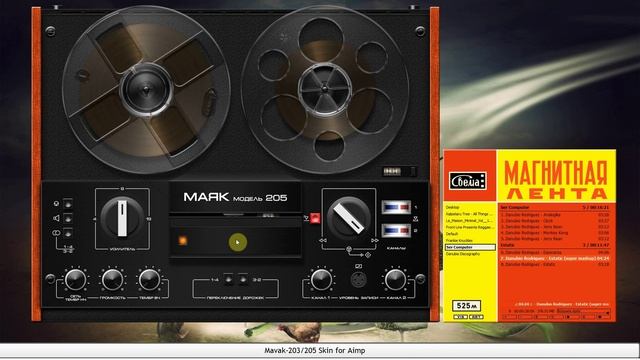The height and width of the screenshot is (360, 640).
Task: Click the orange indicator light in the display
Action: [183, 241]
